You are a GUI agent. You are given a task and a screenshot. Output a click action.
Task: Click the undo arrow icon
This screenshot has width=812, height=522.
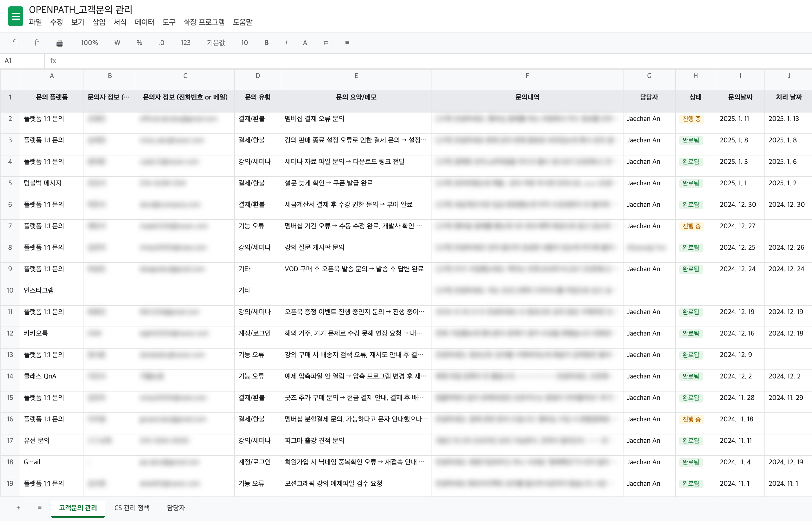(x=14, y=43)
